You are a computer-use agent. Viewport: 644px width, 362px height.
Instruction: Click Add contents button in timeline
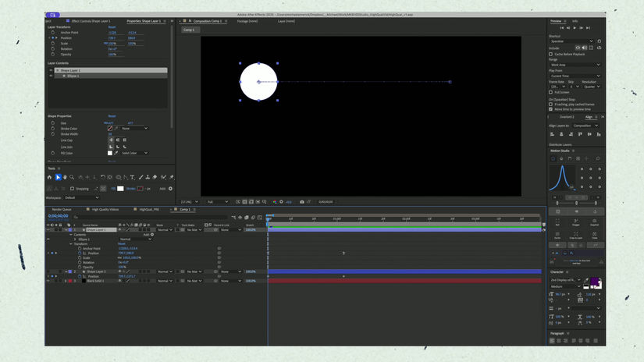tap(152, 235)
